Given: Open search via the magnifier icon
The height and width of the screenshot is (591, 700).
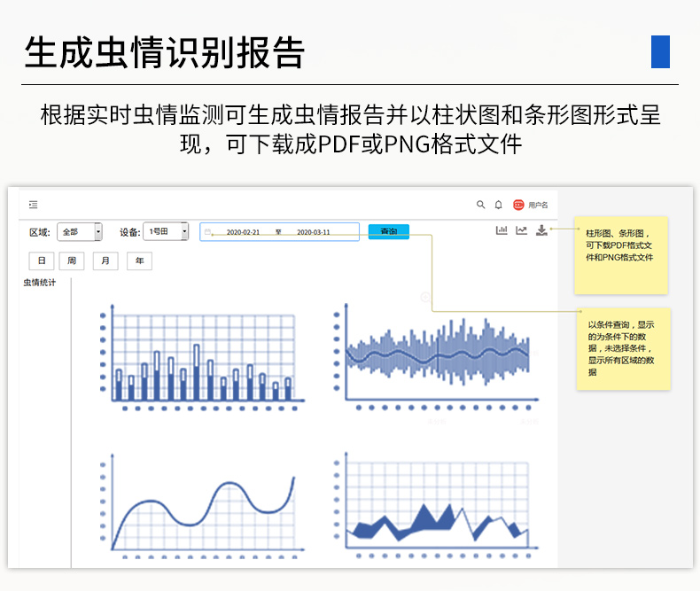Looking at the screenshot, I should point(481,205).
